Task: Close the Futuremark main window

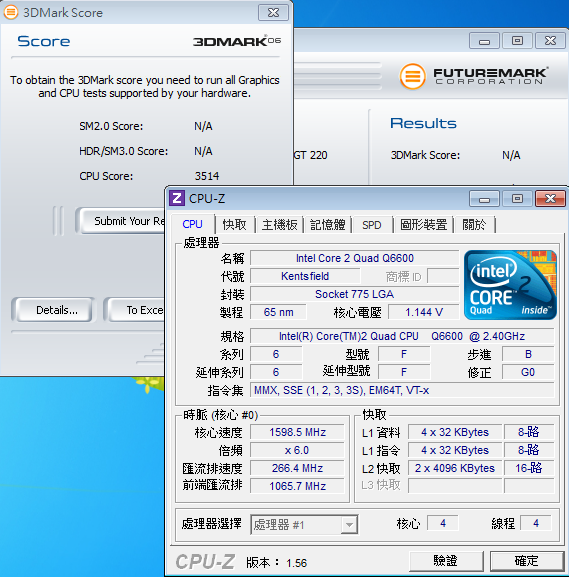Action: (550, 40)
